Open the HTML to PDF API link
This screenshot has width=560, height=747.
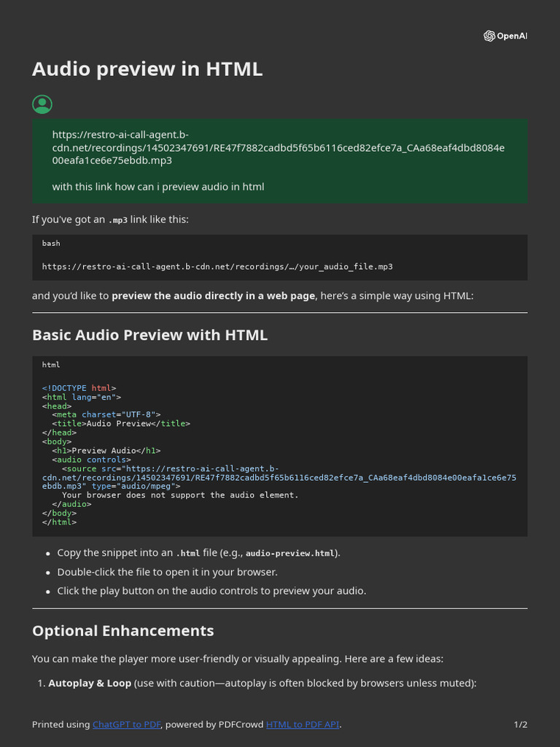303,724
